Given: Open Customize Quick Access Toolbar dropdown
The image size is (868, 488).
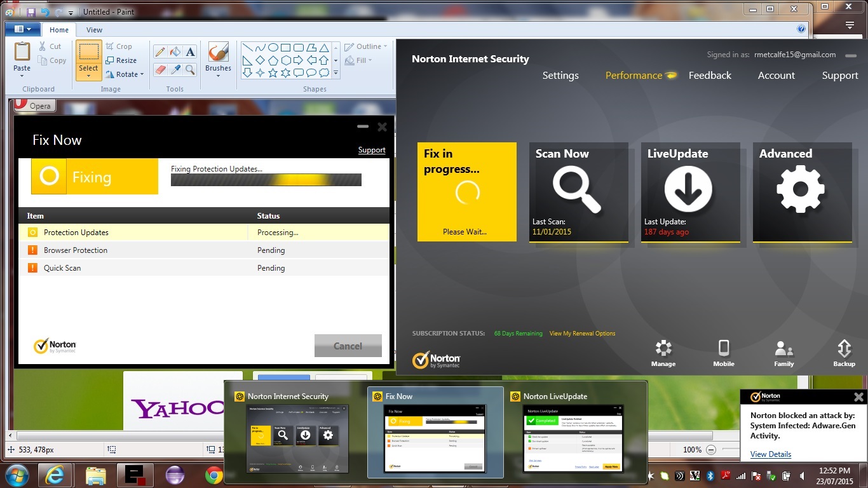Looking at the screenshot, I should (x=71, y=12).
